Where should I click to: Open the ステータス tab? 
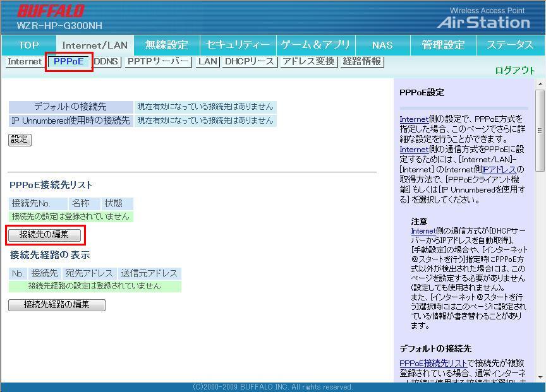coord(510,45)
